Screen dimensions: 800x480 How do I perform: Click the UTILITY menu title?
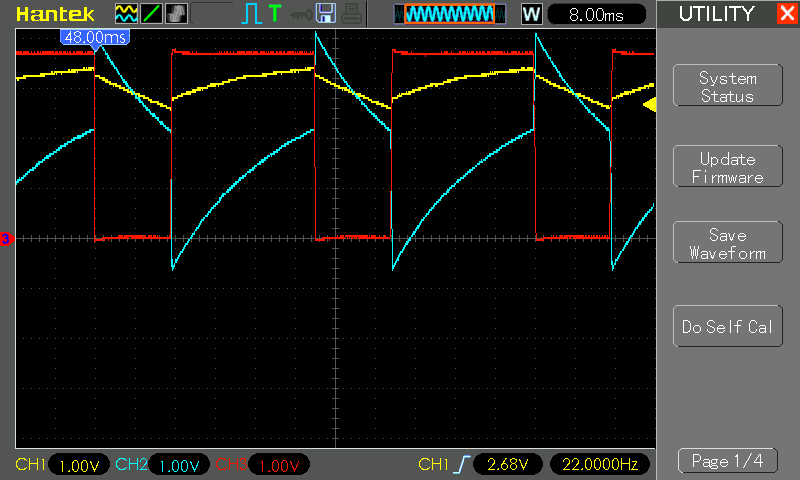pyautogui.click(x=716, y=14)
